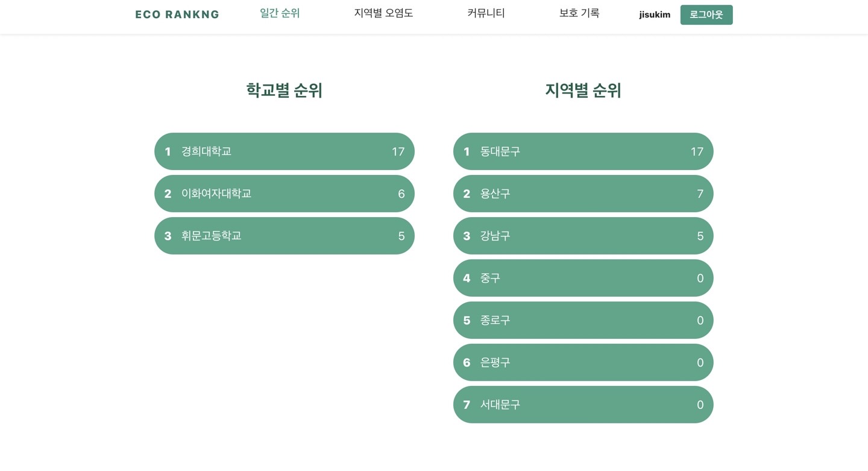Screen dimensions: 868x471
Task: Open the 커뮤니티 section
Action: click(x=486, y=13)
